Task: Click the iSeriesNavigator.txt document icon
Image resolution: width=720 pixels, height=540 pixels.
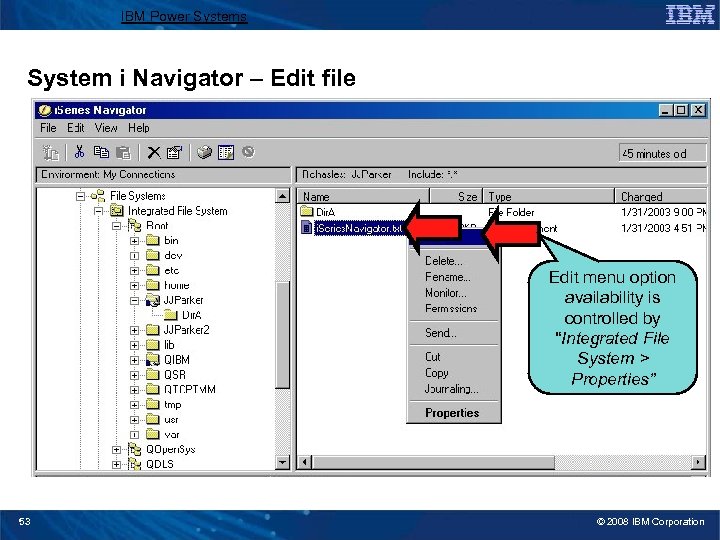Action: 306,227
